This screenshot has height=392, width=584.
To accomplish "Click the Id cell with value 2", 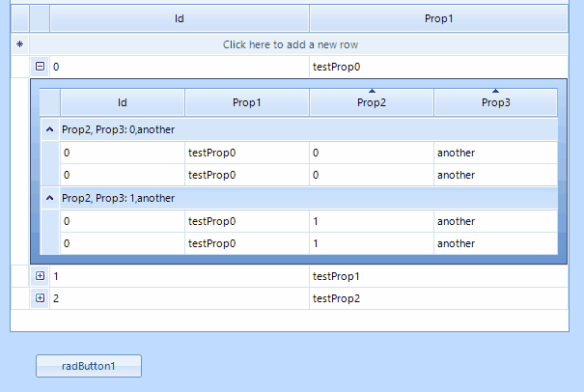I will point(180,298).
